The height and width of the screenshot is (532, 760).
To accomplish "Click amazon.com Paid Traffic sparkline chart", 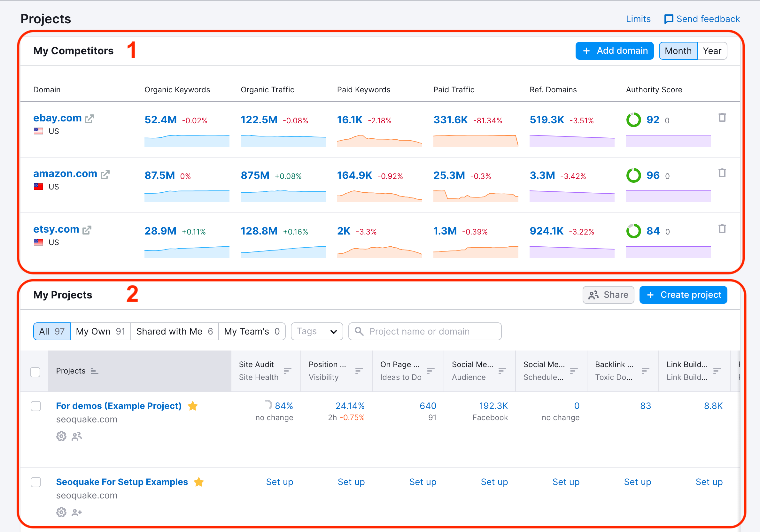I will point(476,196).
